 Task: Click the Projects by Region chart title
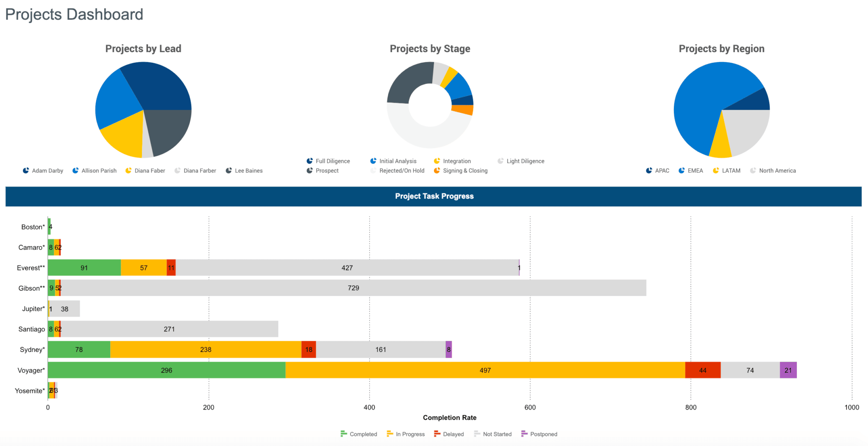coord(722,49)
